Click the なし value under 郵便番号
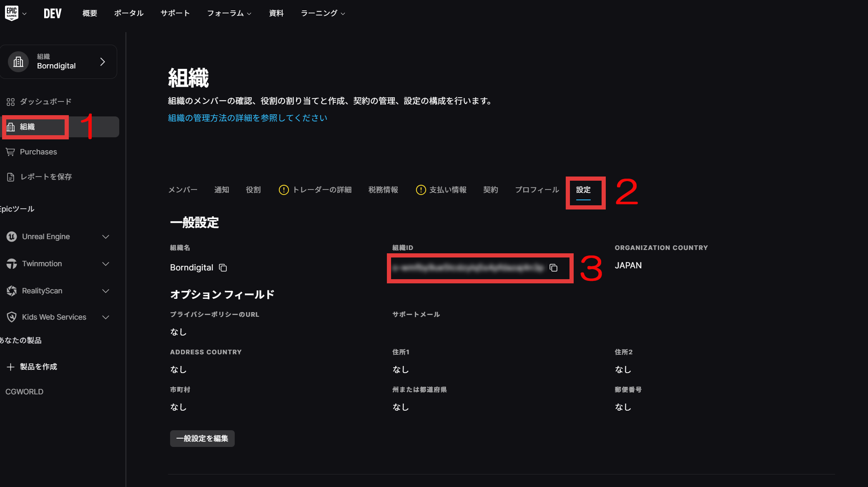This screenshot has width=868, height=487. [623, 407]
